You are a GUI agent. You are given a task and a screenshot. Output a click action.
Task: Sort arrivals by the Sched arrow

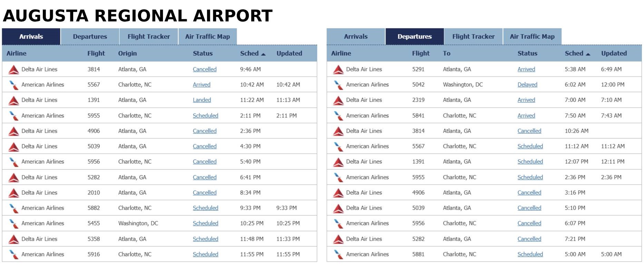click(x=263, y=54)
